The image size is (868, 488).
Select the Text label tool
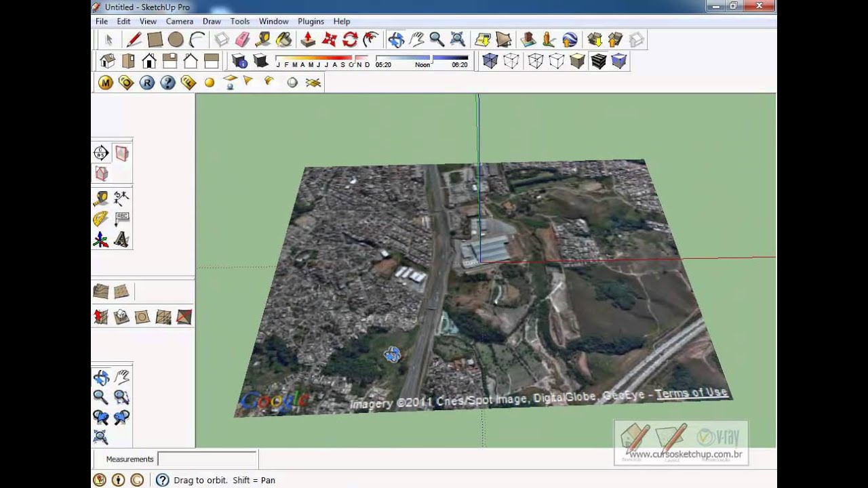[121, 219]
